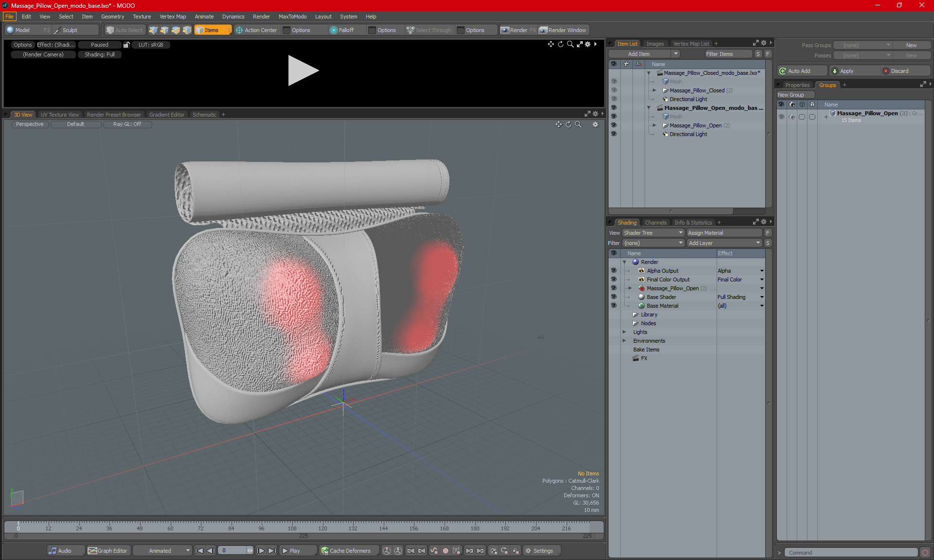Select Polygons selection mode cube icon
934x560 pixels.
(176, 30)
